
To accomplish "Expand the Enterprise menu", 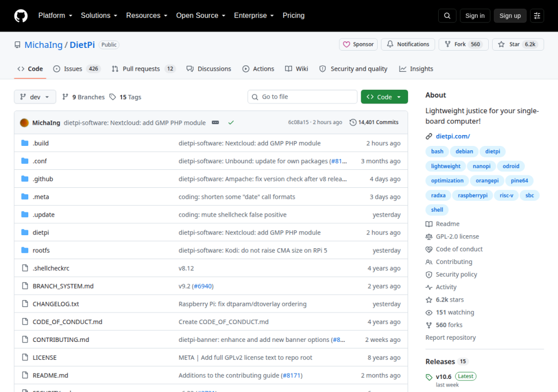I will 254,16.
